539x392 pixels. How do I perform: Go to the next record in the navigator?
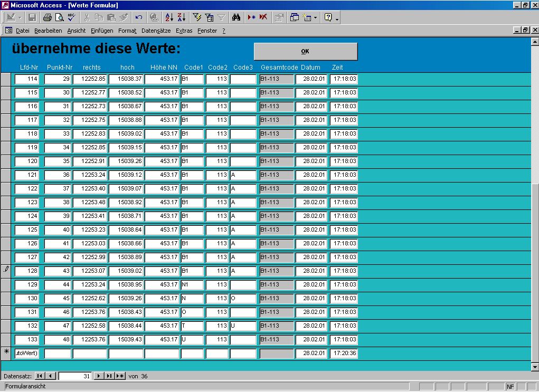(x=98, y=376)
